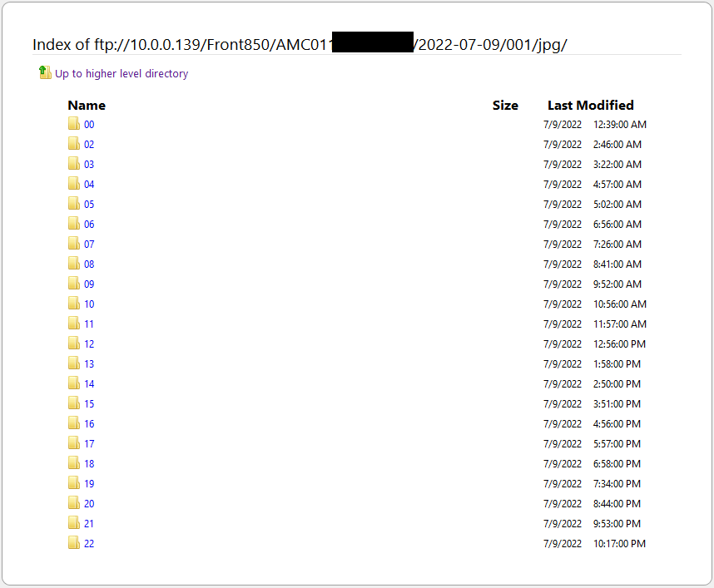Click the folder icon next to 09
714x588 pixels.
tap(74, 284)
